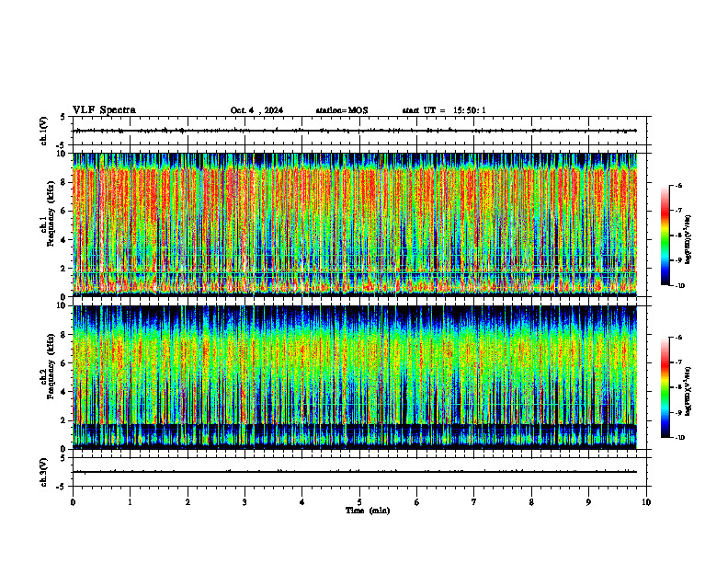Click the "-7" tick on ch.2 colorbar
The width and height of the screenshot is (728, 563).
678,362
